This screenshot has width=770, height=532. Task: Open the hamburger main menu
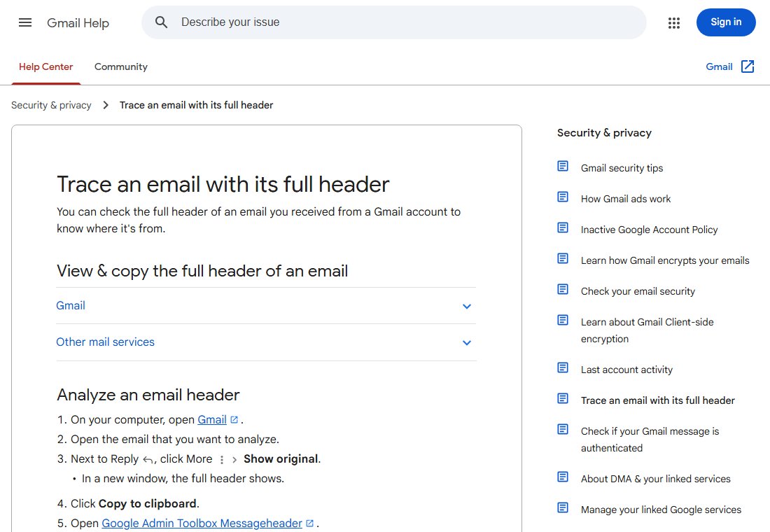pyautogui.click(x=25, y=22)
